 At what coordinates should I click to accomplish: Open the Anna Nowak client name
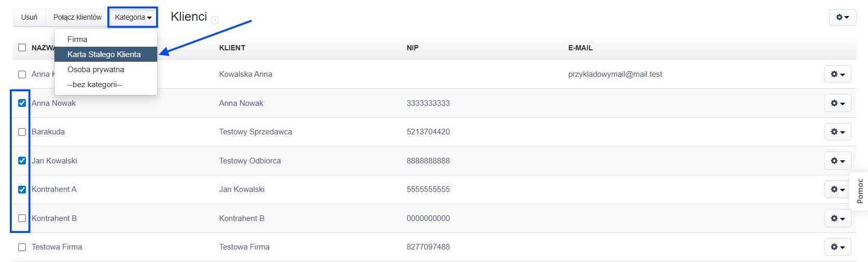click(53, 103)
